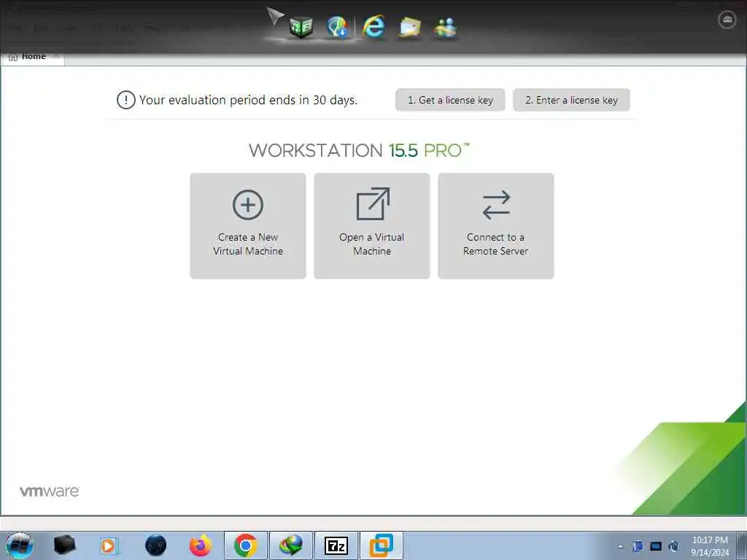The height and width of the screenshot is (560, 747).
Task: Show hidden tray icons arrow
Action: click(x=620, y=546)
